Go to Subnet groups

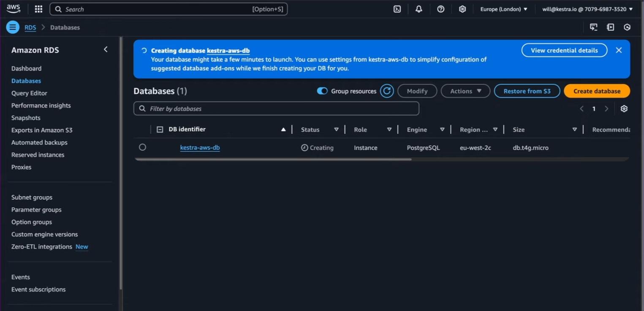(32, 197)
